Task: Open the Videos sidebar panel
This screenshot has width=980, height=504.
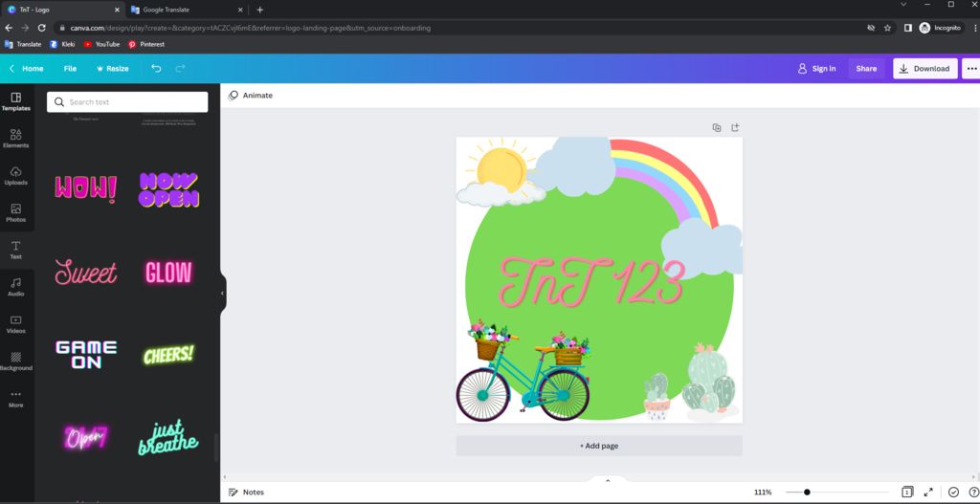Action: [x=15, y=324]
